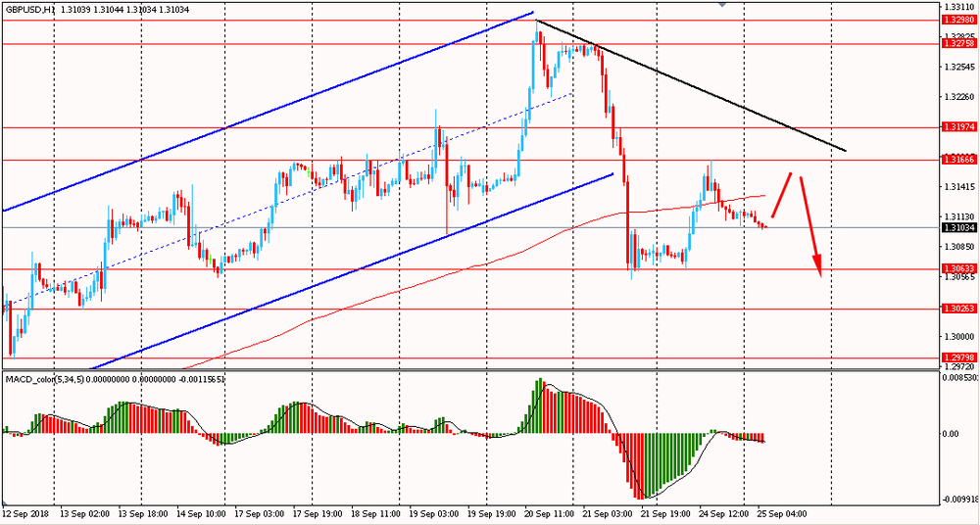Click the 20 Sep 11:00 time label
Image resolution: width=980 pixels, height=525 pixels.
pos(550,514)
